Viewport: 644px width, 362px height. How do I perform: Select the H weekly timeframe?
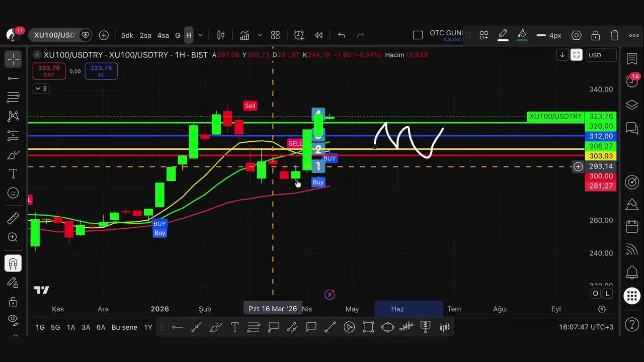click(189, 35)
